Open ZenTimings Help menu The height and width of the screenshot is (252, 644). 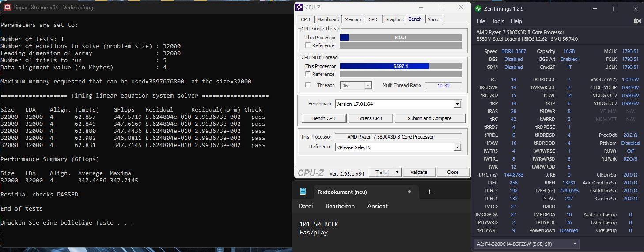pyautogui.click(x=516, y=21)
